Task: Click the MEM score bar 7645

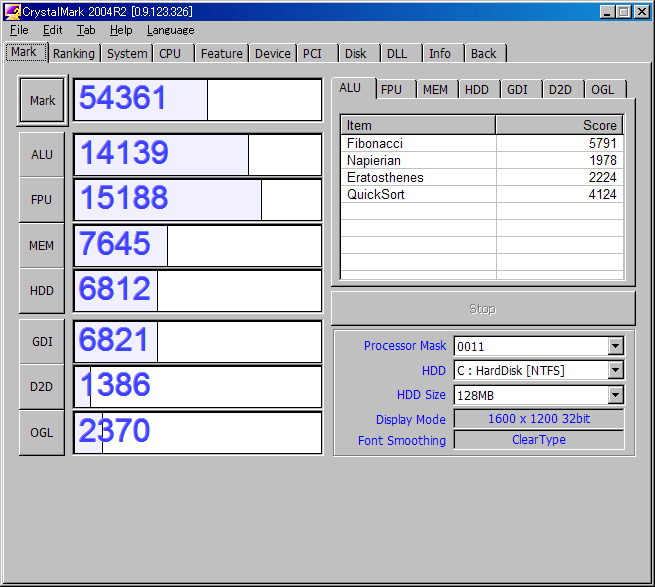Action: click(198, 246)
